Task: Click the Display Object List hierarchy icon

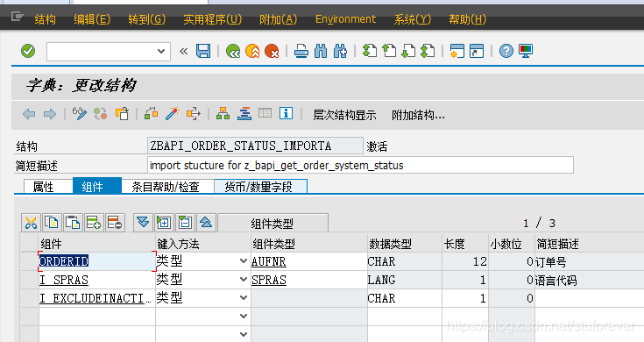Action: pyautogui.click(x=223, y=113)
